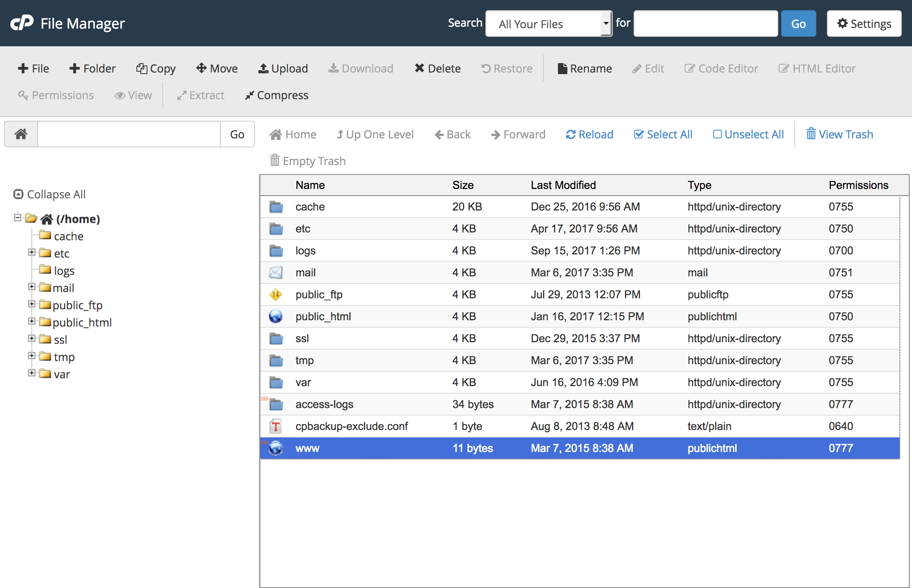Image resolution: width=912 pixels, height=588 pixels.
Task: Open the Copy tool
Action: pos(156,68)
